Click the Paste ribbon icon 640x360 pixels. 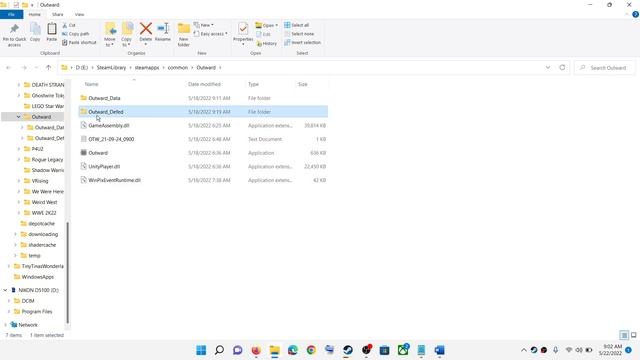[x=51, y=32]
